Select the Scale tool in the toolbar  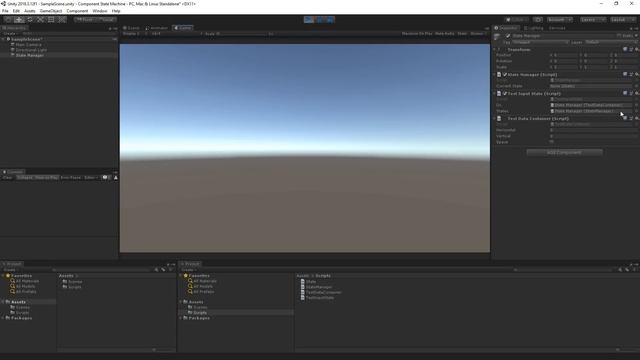tap(40, 20)
